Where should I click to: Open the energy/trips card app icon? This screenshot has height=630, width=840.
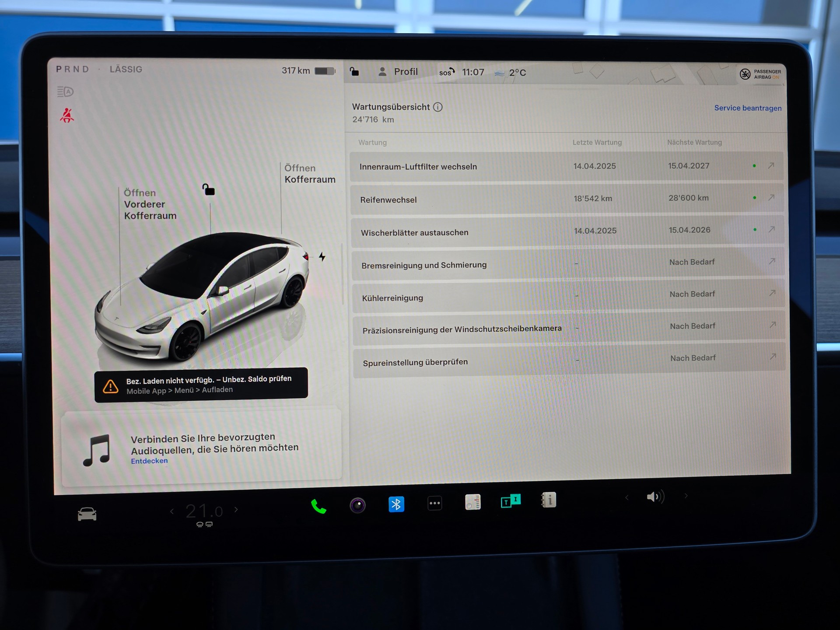pos(472,502)
